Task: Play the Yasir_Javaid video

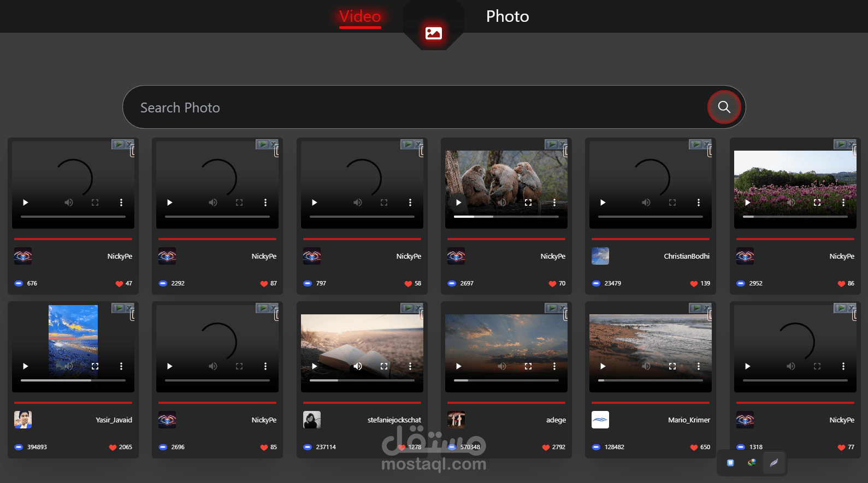Action: 25,366
